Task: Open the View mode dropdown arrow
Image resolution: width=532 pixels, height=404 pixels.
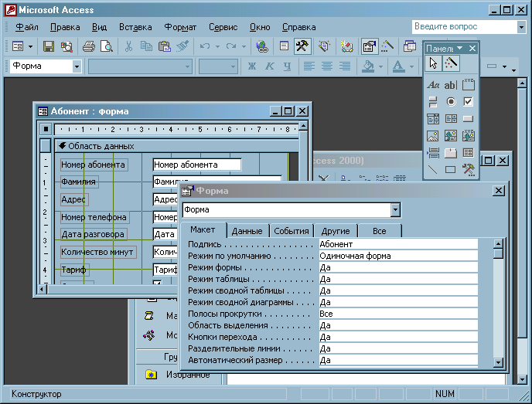Action: [30, 46]
